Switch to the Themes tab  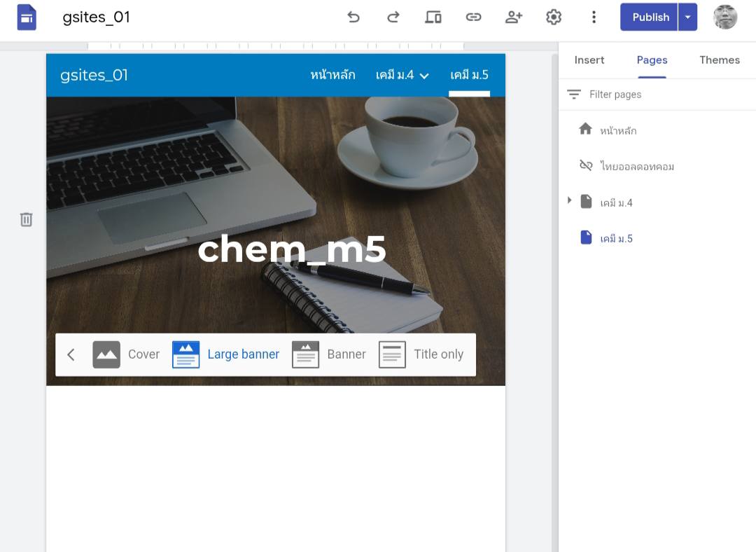[x=719, y=60]
